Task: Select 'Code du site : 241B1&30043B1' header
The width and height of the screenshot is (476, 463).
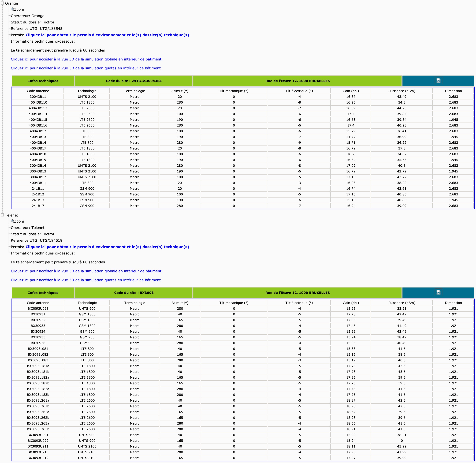Action: coord(134,81)
